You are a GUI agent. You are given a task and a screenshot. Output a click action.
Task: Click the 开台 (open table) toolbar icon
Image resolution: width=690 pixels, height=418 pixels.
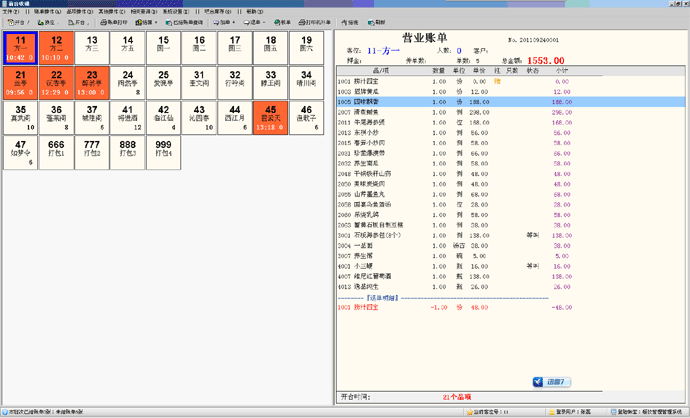tap(17, 21)
